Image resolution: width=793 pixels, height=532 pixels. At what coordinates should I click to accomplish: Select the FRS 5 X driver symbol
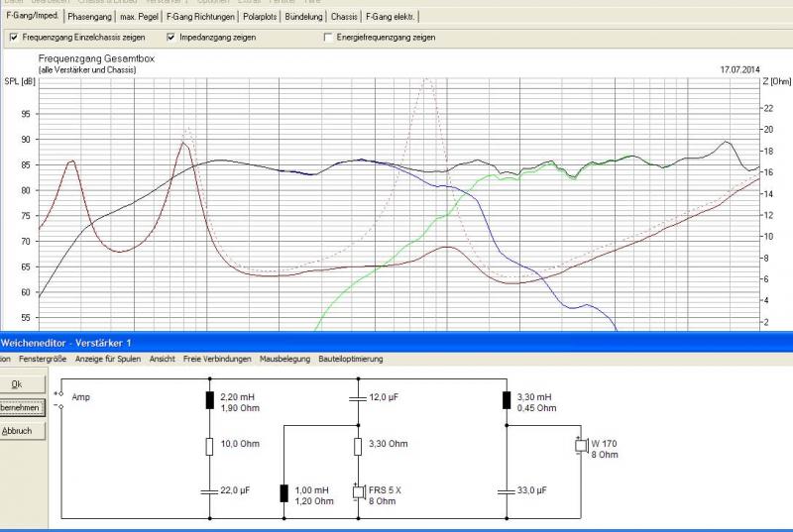359,491
